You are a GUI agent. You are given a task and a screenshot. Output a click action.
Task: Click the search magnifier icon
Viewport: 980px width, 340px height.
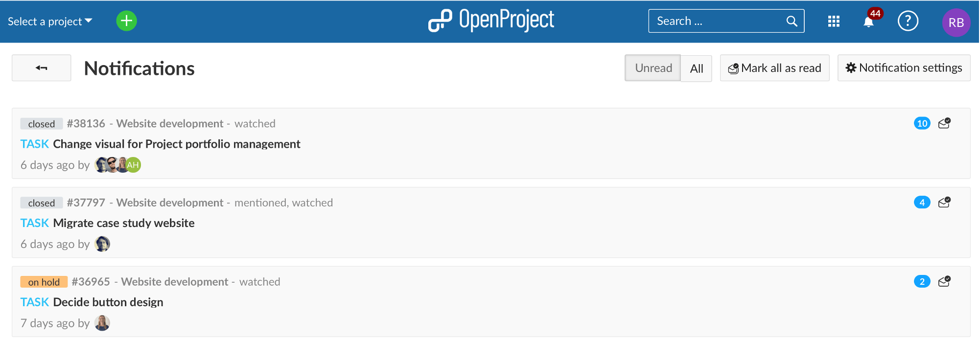coord(792,21)
